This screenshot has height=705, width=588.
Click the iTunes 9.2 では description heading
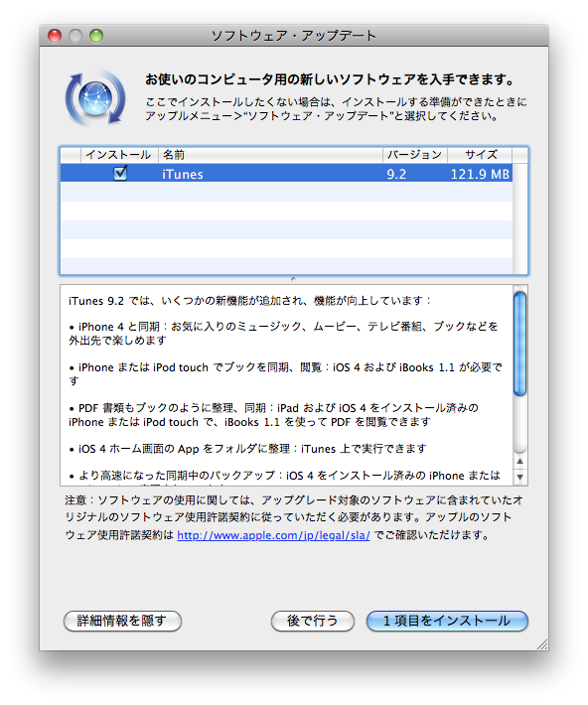[x=249, y=301]
